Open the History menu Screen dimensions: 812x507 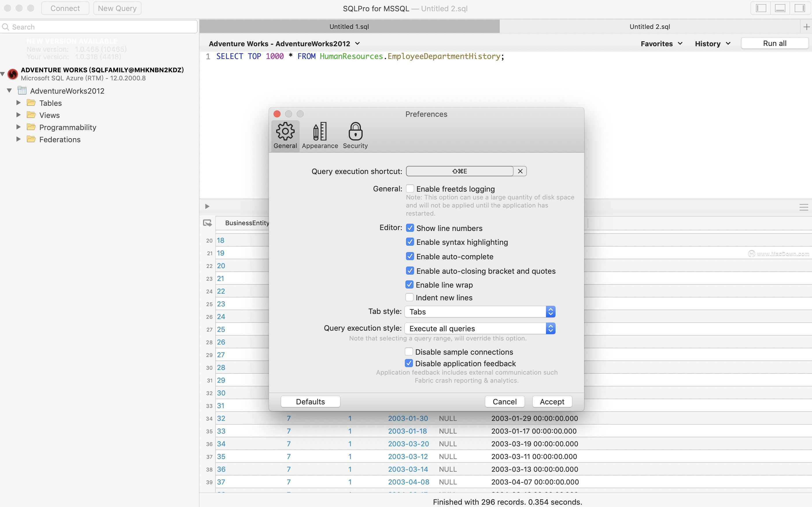tap(713, 44)
